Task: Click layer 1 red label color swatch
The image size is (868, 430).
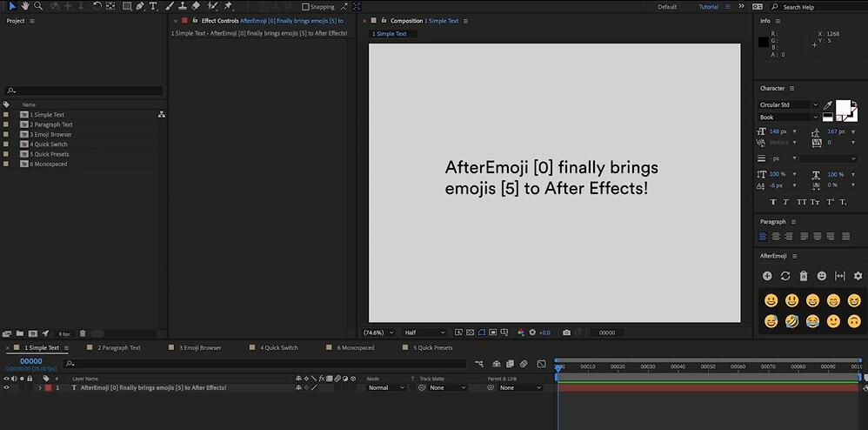Action: pos(48,388)
